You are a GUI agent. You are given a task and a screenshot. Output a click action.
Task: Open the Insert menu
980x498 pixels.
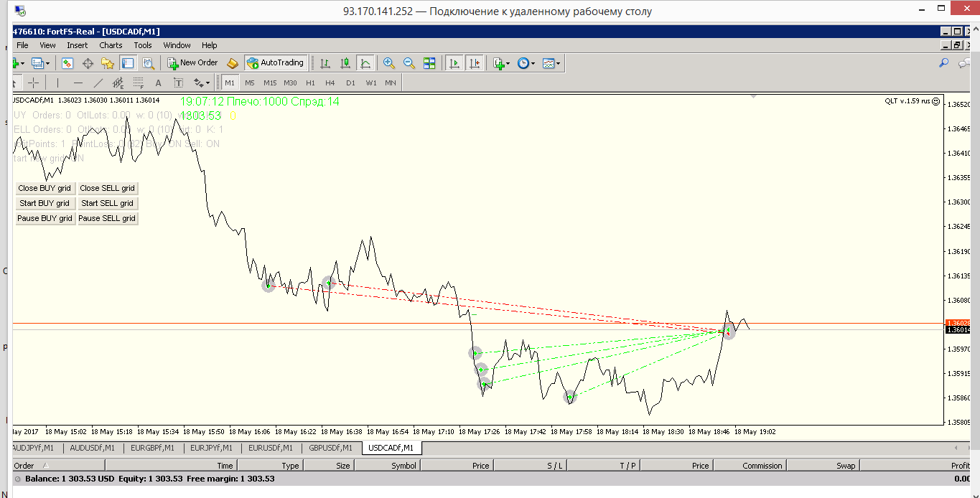click(x=78, y=45)
